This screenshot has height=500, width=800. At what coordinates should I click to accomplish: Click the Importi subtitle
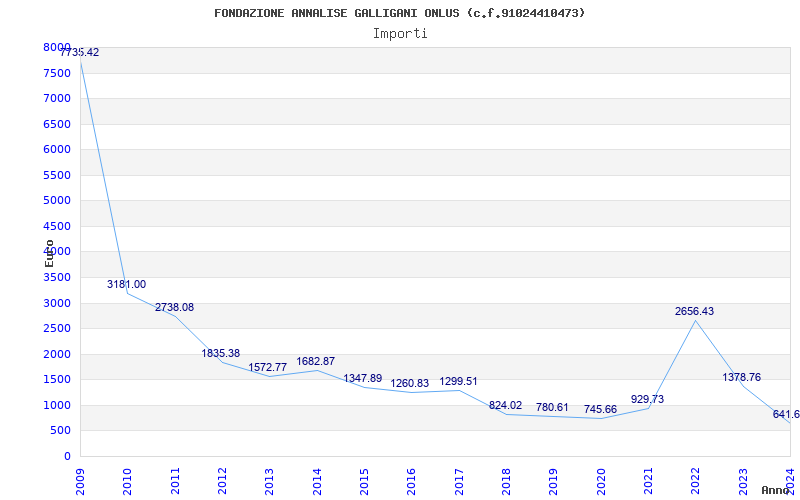[x=400, y=34]
